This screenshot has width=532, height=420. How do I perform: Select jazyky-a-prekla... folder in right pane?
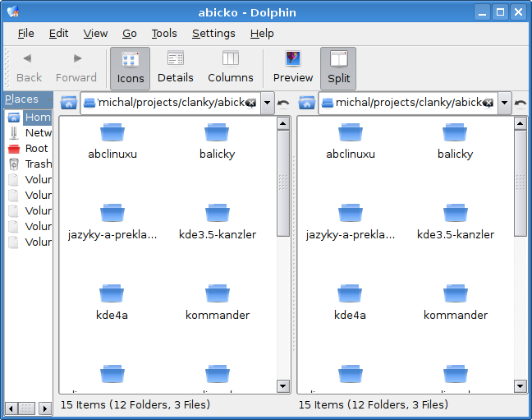click(351, 222)
